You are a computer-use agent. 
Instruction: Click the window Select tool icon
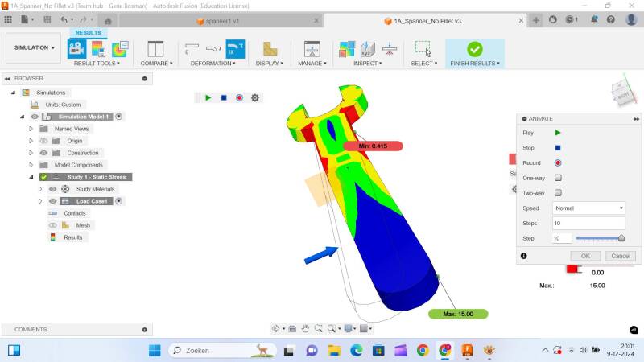pos(423,49)
